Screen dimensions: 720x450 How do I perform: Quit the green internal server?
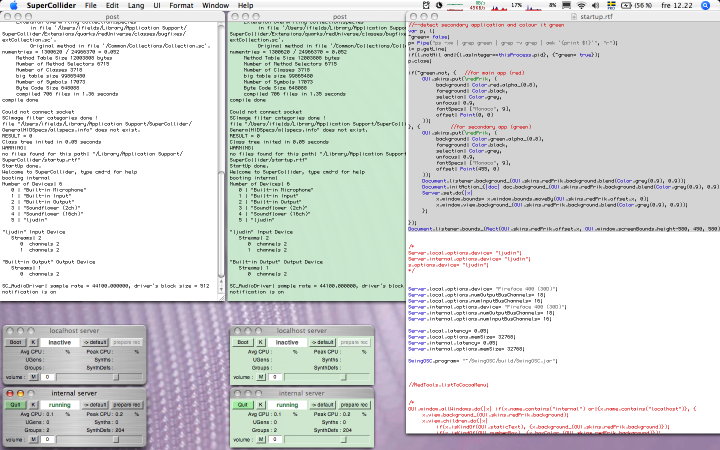tap(243, 405)
